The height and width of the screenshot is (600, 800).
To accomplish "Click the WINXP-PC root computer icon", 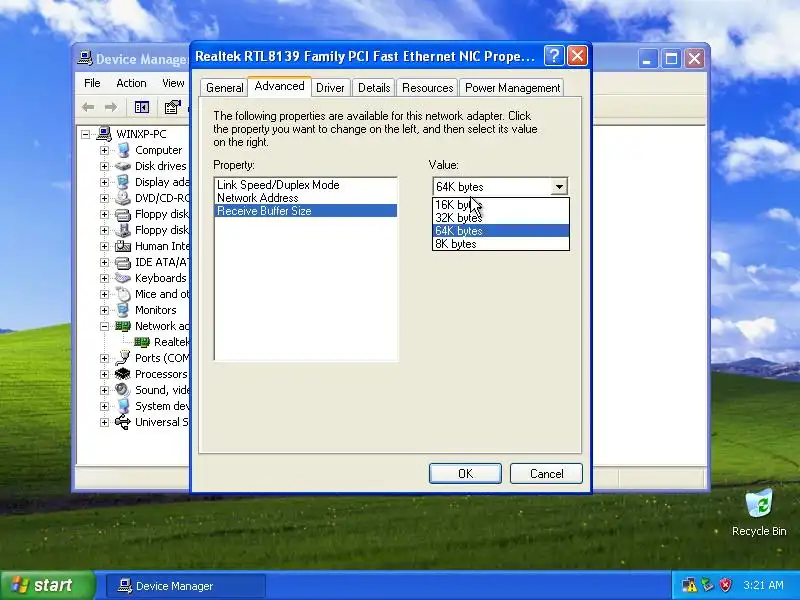I will 104,134.
